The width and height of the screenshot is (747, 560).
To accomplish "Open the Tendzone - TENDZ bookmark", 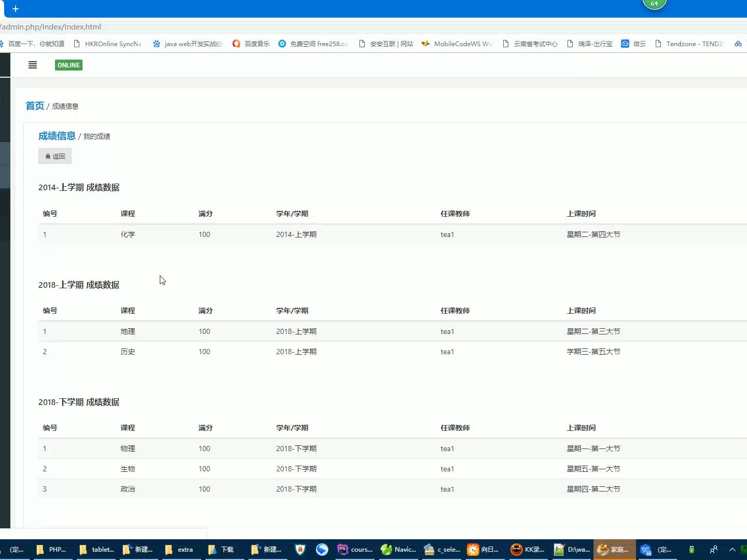I will click(689, 44).
